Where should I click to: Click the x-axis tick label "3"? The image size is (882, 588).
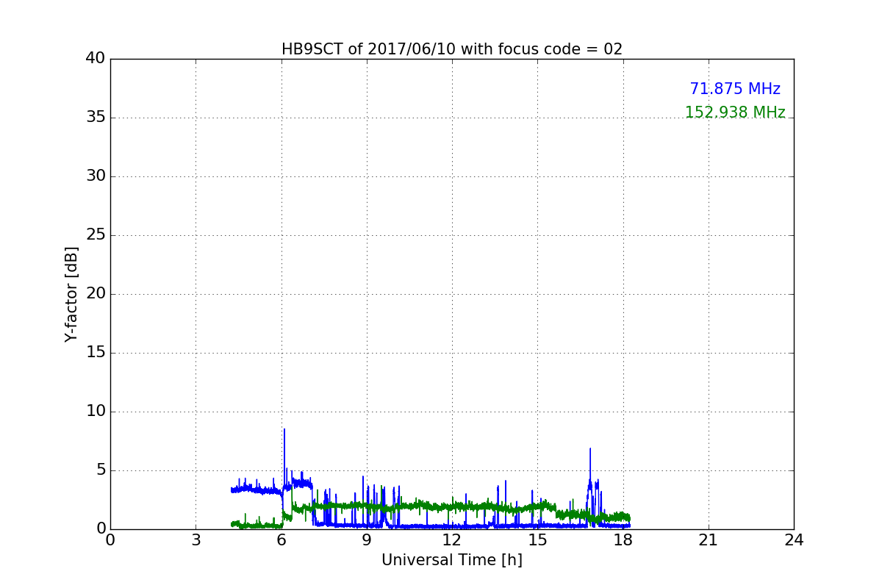[196, 539]
